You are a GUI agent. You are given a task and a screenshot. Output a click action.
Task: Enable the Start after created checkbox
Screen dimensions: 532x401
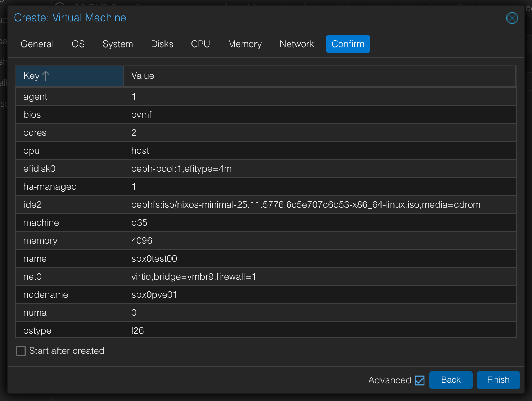coord(21,351)
